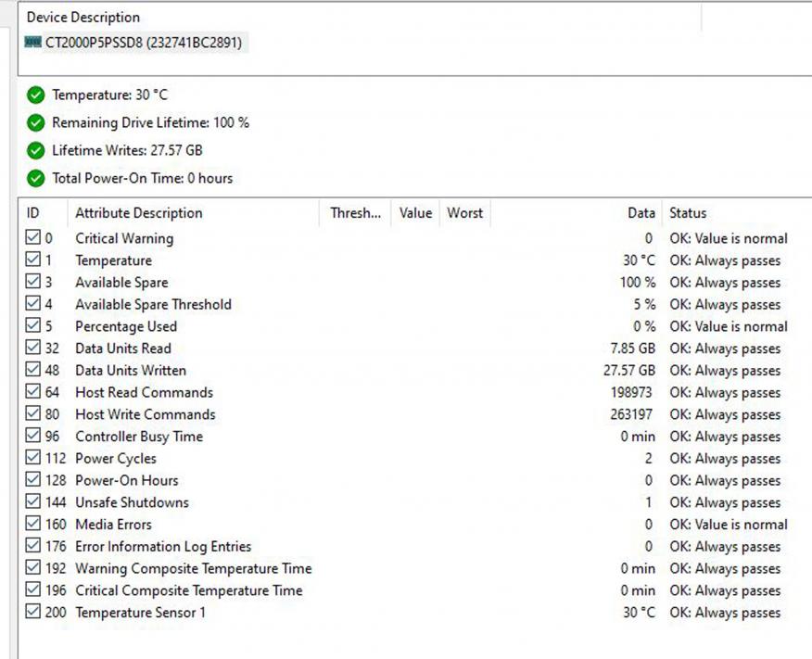Disable the Power Cycles attribute checkbox
This screenshot has height=659, width=812.
click(33, 459)
